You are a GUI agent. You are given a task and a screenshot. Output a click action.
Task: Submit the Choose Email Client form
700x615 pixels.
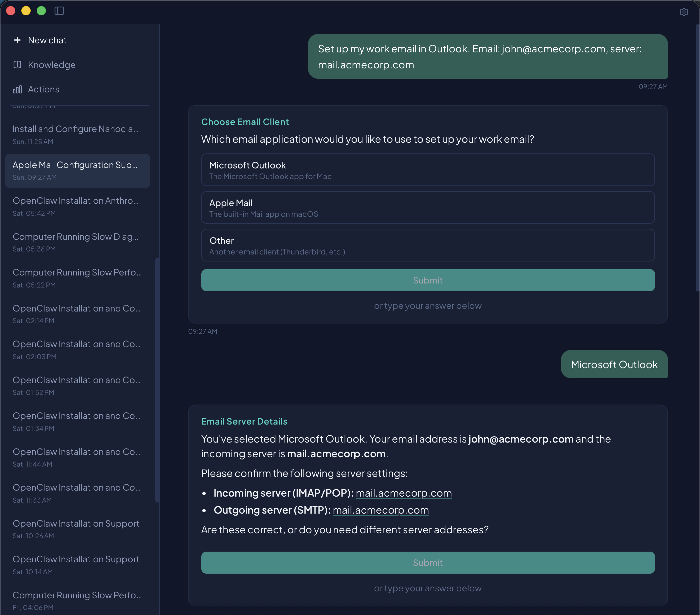(x=427, y=280)
